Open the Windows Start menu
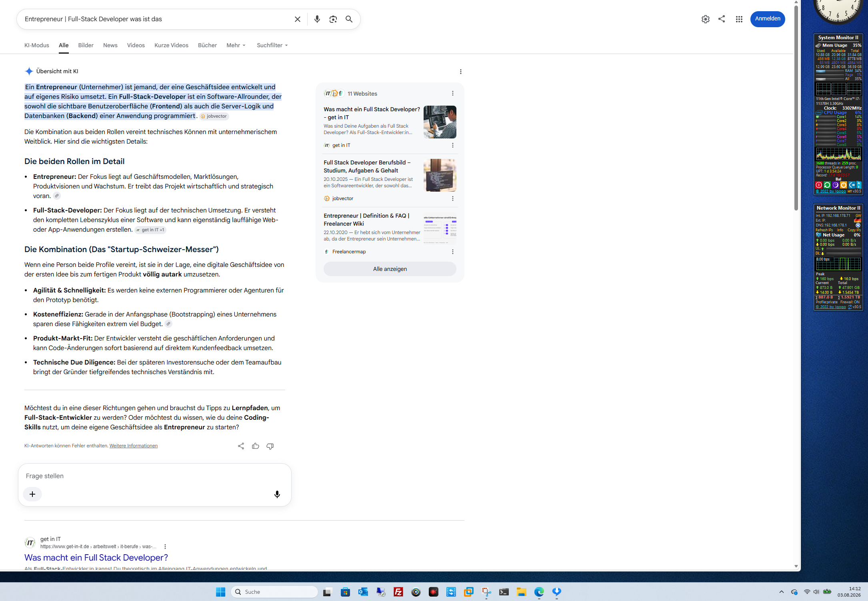The image size is (868, 601). click(220, 592)
